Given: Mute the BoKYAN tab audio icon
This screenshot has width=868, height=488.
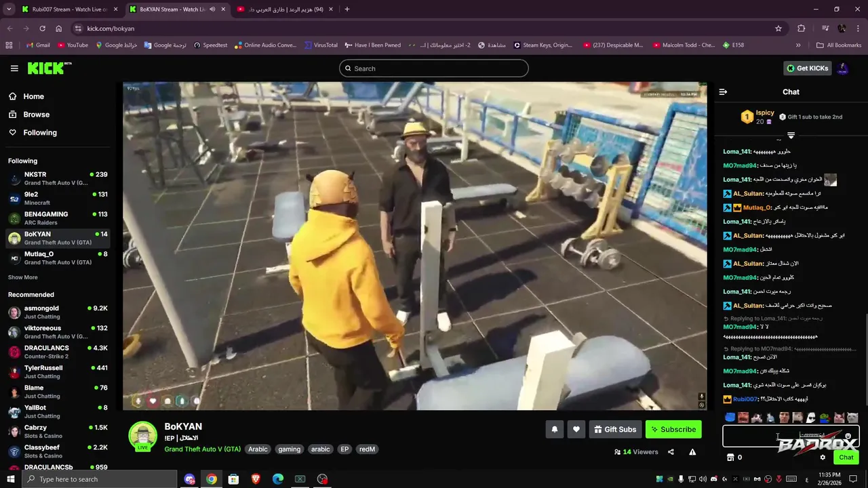Looking at the screenshot, I should point(213,9).
